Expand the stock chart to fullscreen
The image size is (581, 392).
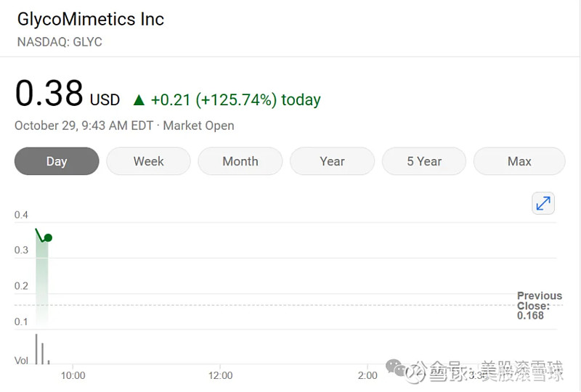click(x=543, y=203)
